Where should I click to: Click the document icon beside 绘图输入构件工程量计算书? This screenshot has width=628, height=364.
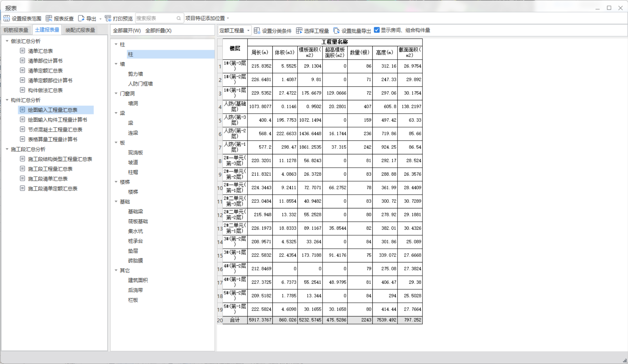pyautogui.click(x=22, y=120)
